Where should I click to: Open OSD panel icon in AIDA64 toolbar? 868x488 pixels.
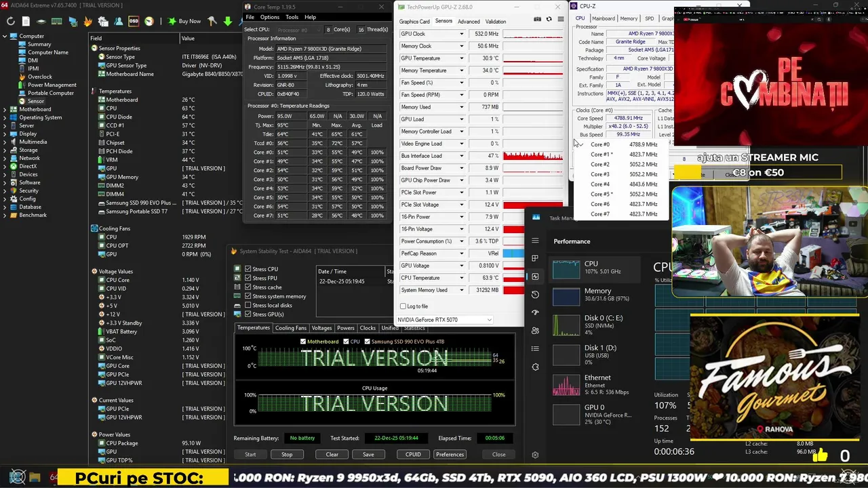[x=134, y=21]
